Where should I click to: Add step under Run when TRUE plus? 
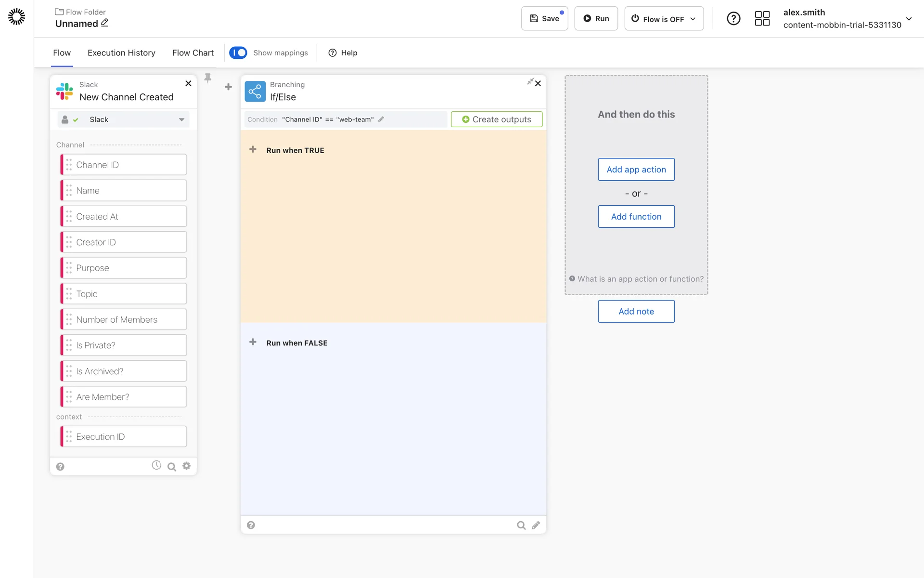pos(253,150)
